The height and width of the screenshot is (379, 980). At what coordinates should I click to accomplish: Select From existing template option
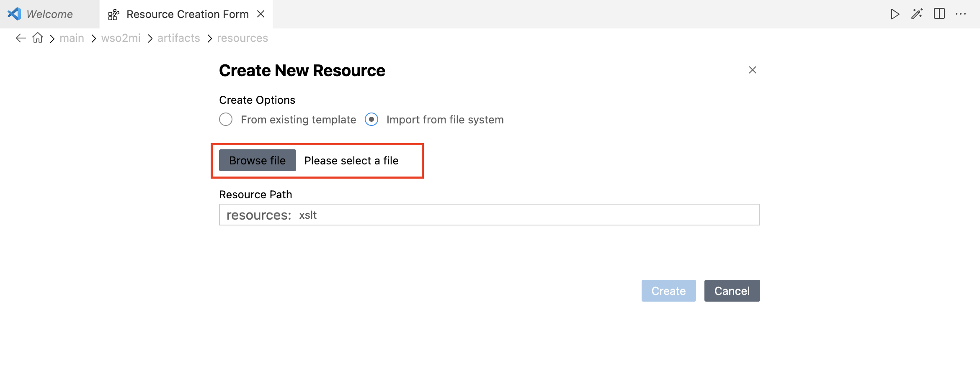tap(226, 120)
